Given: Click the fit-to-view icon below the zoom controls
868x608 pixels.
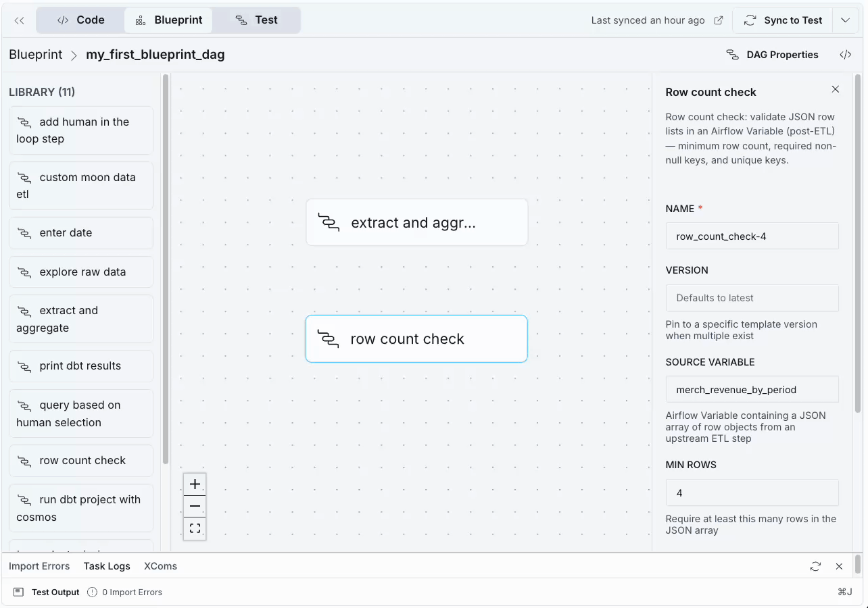Looking at the screenshot, I should [195, 528].
